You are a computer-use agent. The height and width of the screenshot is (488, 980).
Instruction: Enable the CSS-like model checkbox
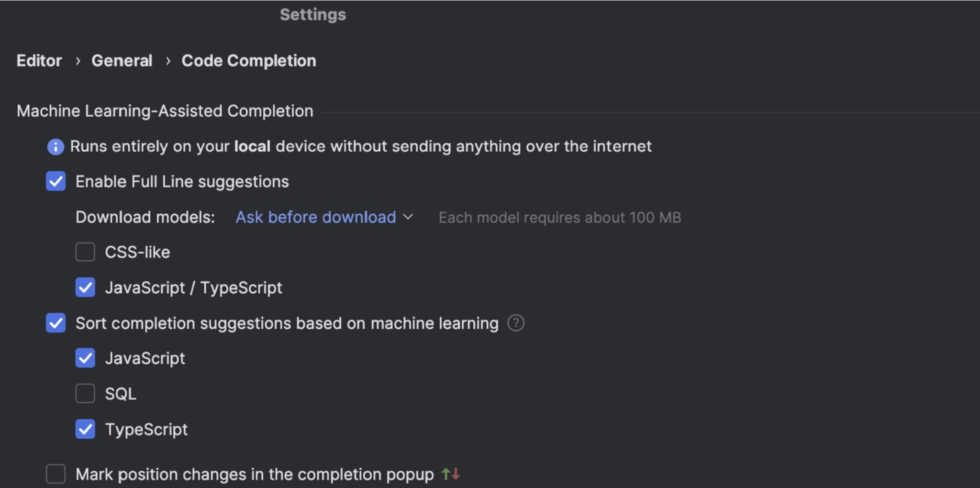point(85,252)
